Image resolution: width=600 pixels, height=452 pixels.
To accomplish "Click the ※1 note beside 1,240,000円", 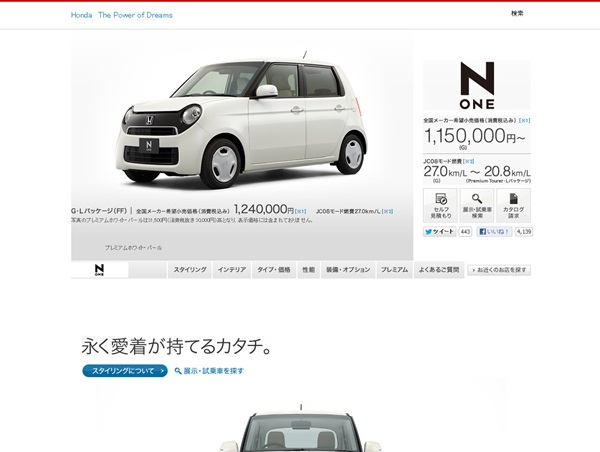I will pos(300,211).
